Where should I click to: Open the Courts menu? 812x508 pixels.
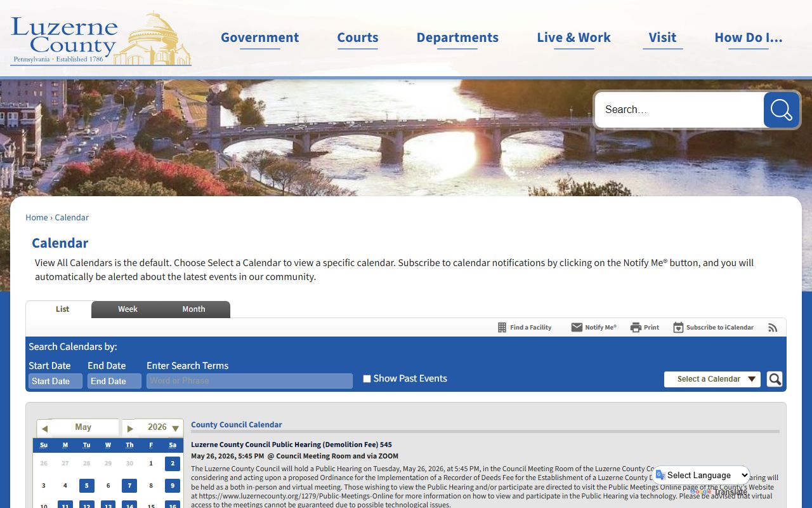point(358,37)
